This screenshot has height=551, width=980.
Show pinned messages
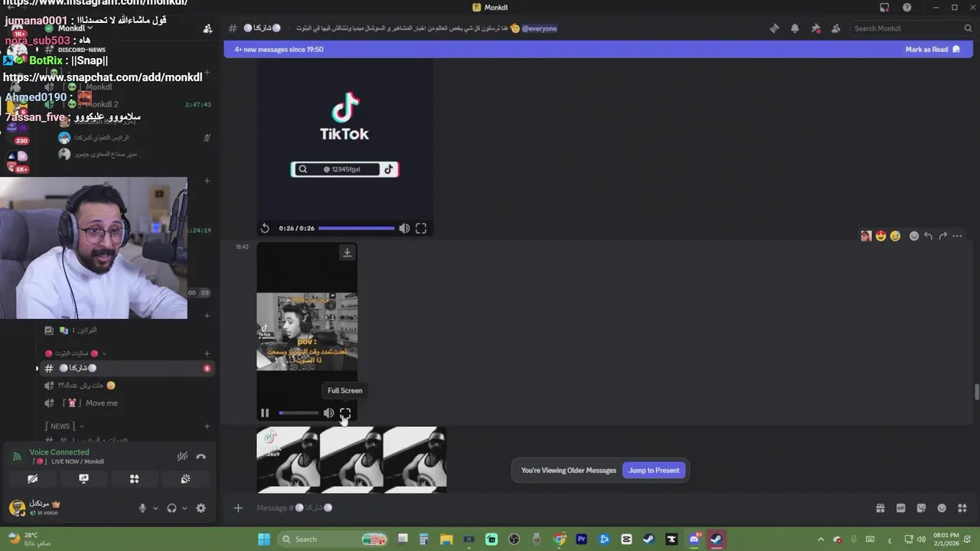(815, 28)
